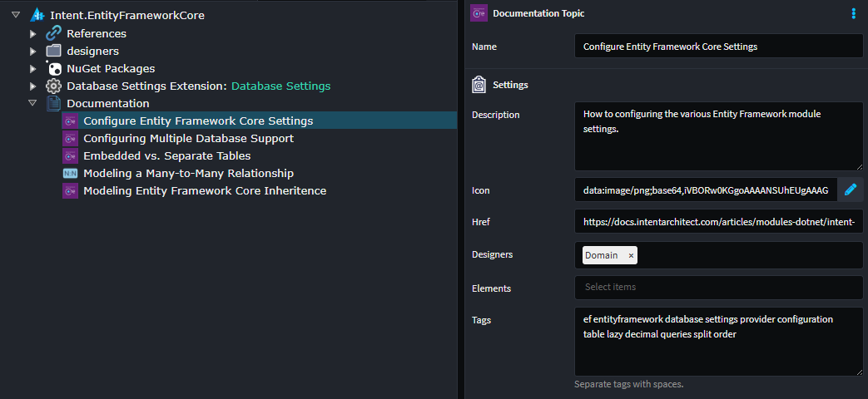Open the Elements select items dropdown
Screen dimensions: 868x399
point(718,288)
